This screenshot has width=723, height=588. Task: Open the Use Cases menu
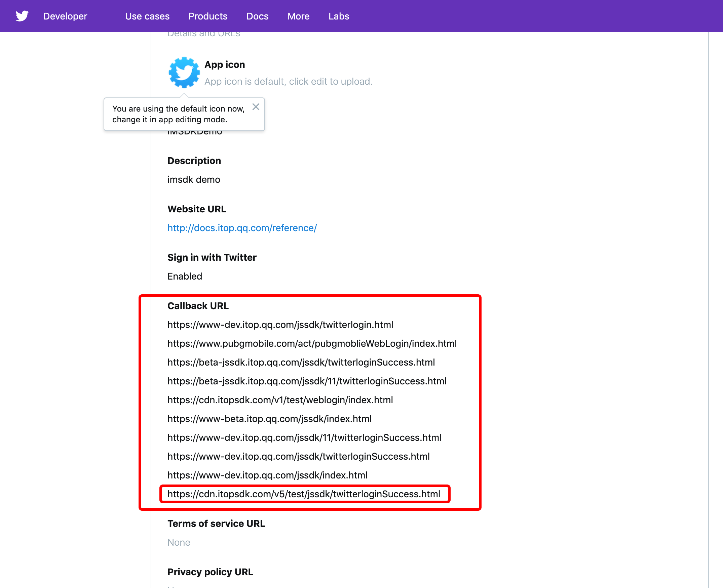click(147, 16)
